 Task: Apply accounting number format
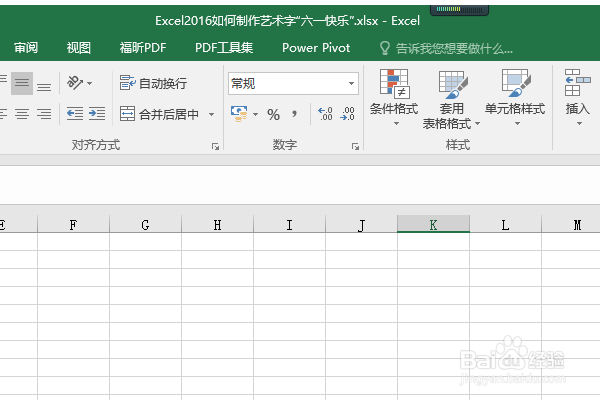pos(239,114)
